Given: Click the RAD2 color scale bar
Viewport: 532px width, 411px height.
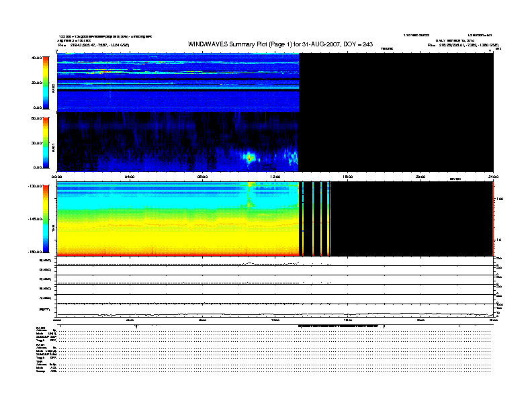Looking at the screenshot, I should point(46,83).
